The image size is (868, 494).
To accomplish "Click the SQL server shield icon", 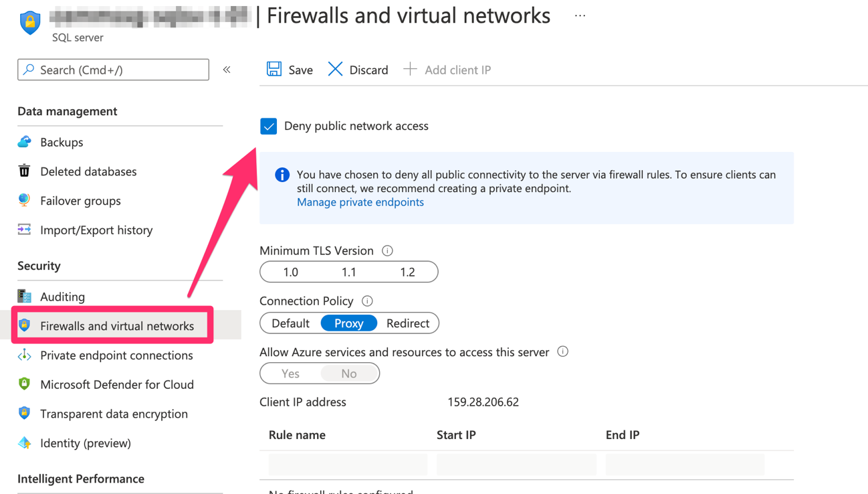I will coord(30,23).
